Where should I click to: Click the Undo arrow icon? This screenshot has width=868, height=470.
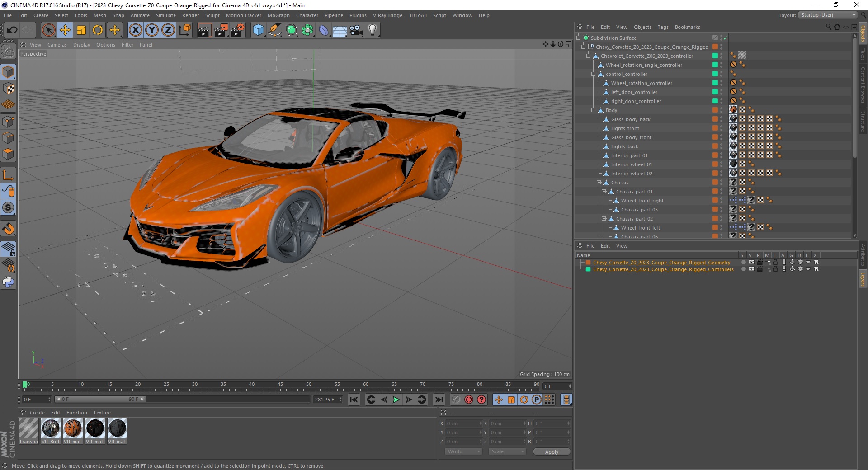point(12,30)
